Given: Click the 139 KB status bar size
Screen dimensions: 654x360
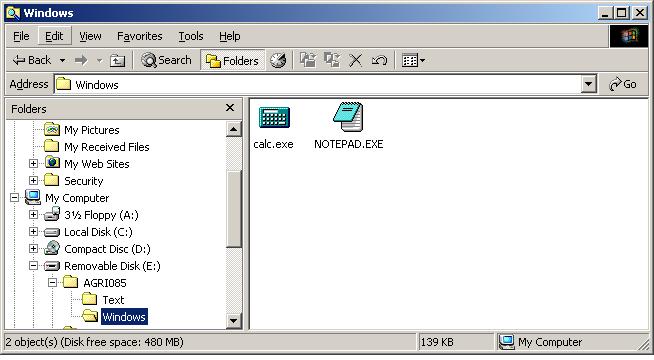Looking at the screenshot, I should (x=437, y=342).
